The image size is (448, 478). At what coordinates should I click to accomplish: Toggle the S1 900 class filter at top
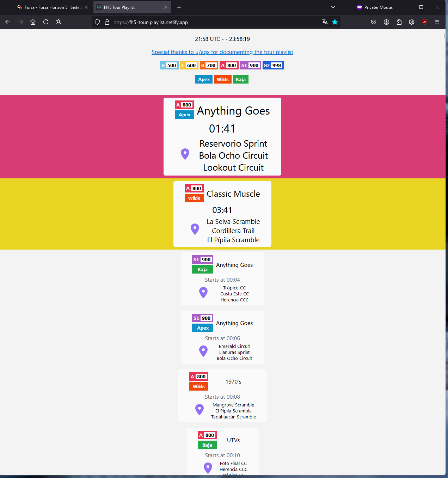(x=251, y=65)
